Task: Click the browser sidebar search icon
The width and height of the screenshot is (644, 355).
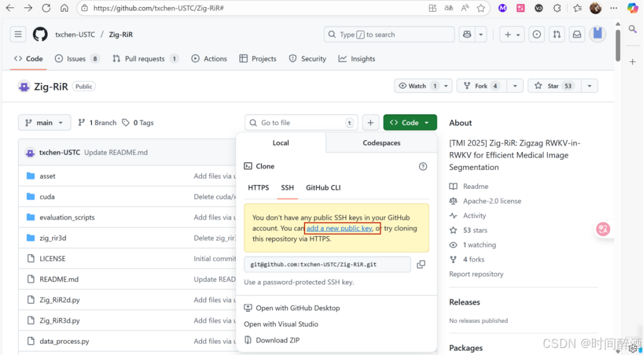Action: coord(632,29)
